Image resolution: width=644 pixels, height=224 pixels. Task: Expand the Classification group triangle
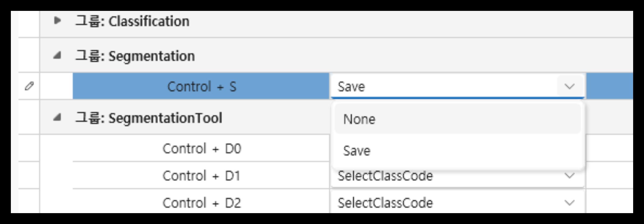click(57, 20)
